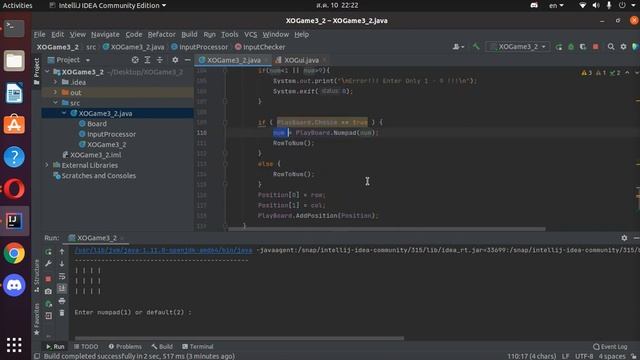This screenshot has height=360, width=640.
Task: Open the TODO tool window tab
Action: coord(86,347)
